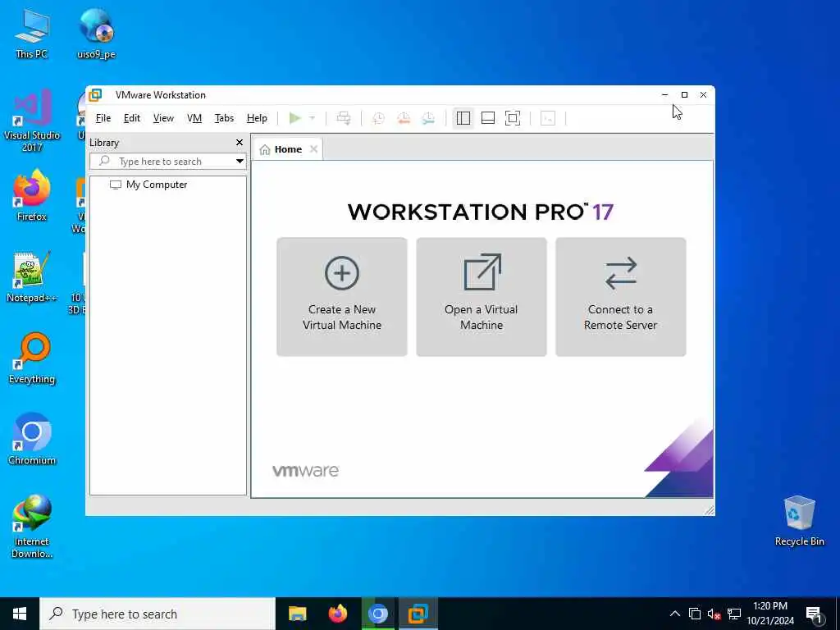Click Connect to a Remote Server
840x630 pixels.
pyautogui.click(x=621, y=297)
